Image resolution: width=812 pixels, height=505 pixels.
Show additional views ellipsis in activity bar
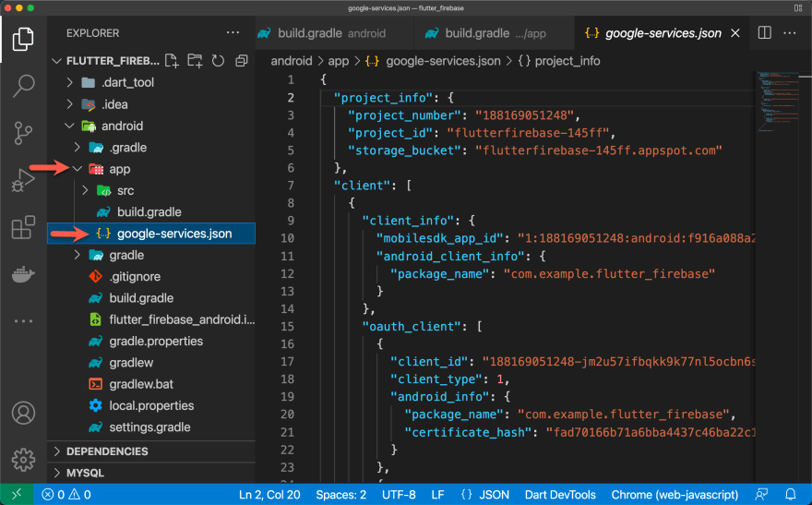point(23,321)
